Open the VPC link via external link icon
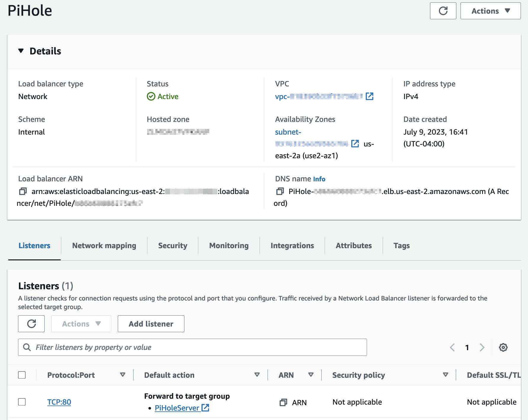This screenshot has height=420, width=528. point(369,96)
